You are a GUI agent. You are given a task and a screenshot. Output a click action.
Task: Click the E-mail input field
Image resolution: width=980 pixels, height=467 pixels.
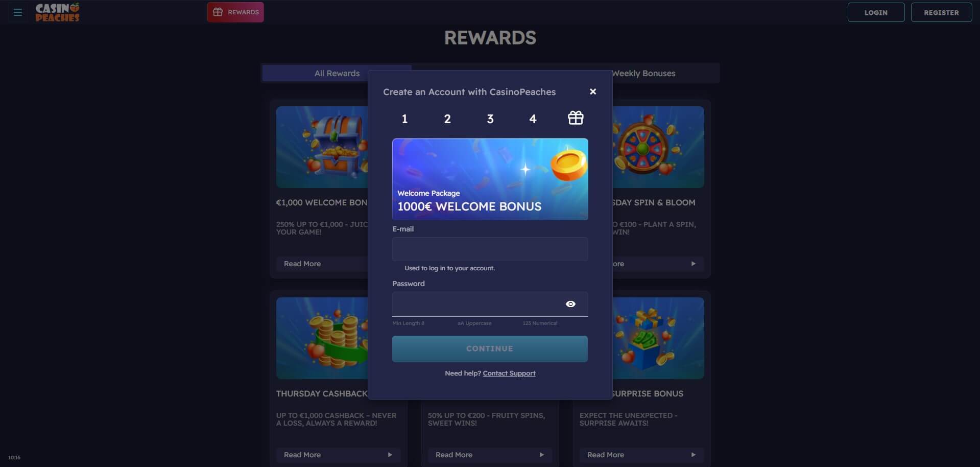pyautogui.click(x=490, y=249)
